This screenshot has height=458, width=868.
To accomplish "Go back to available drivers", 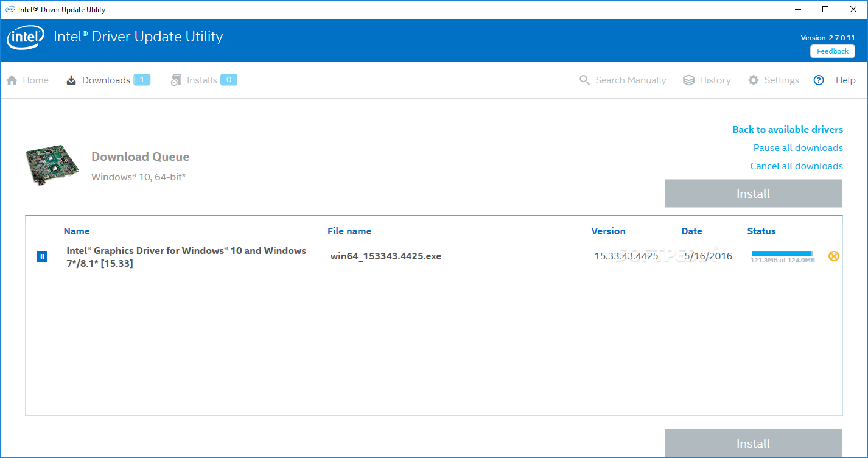I will click(788, 130).
